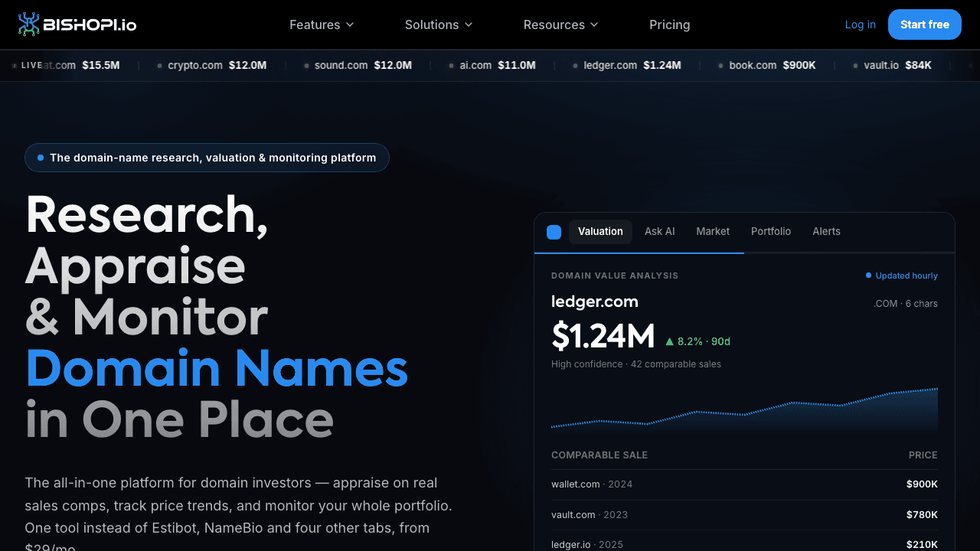This screenshot has width=980, height=551.
Task: Click the green 8.2% · 90d change indicator
Action: pyautogui.click(x=697, y=341)
